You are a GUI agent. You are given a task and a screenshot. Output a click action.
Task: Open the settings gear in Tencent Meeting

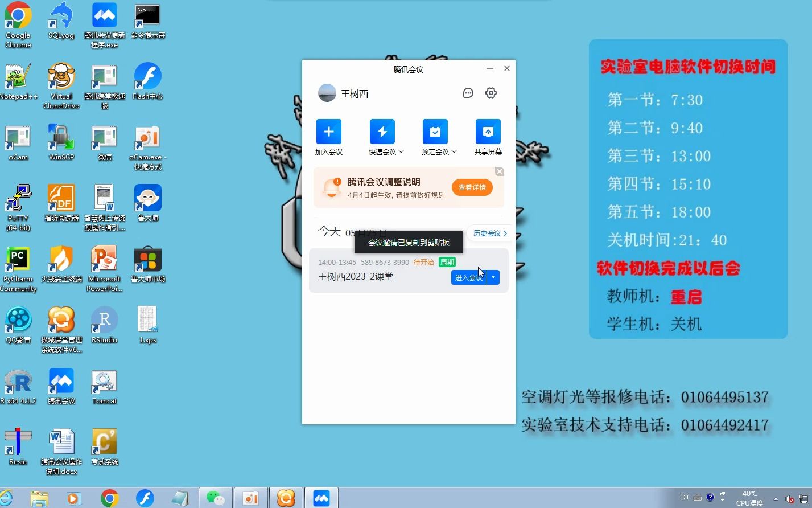[x=491, y=93]
